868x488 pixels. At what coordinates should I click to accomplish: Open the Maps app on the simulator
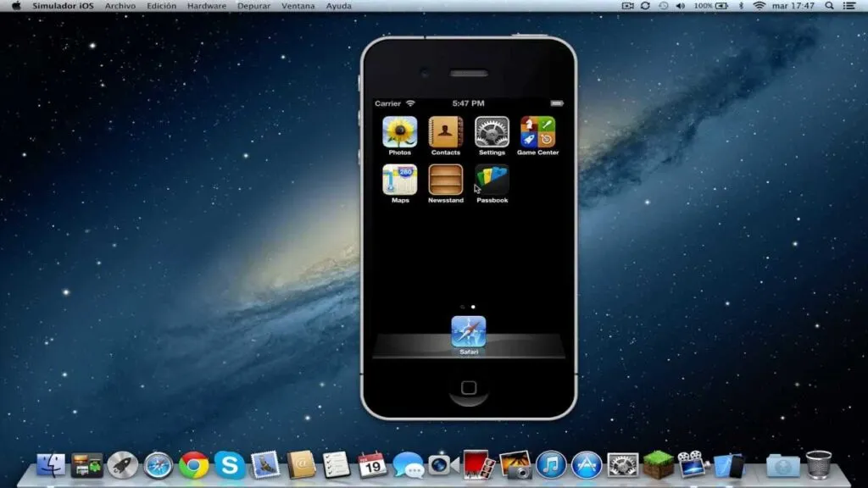(400, 180)
